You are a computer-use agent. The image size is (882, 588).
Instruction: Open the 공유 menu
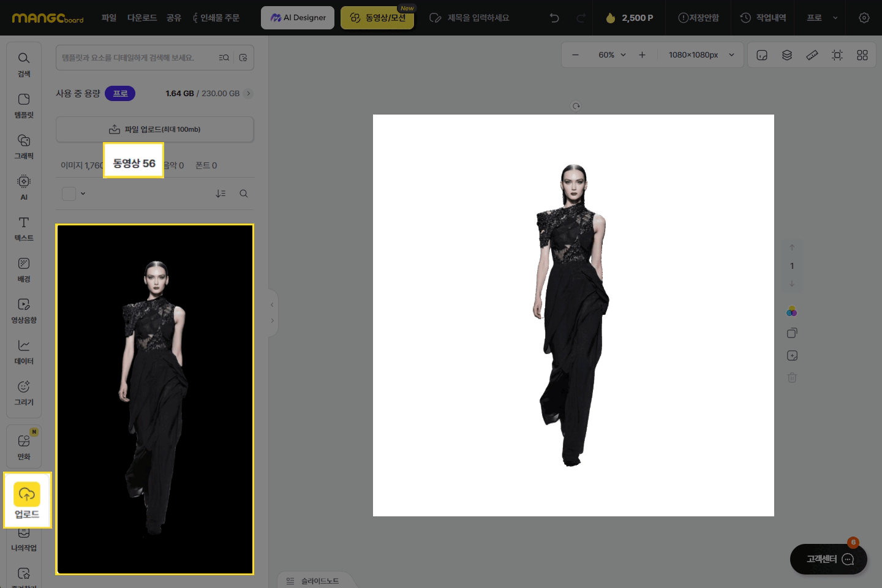point(174,18)
